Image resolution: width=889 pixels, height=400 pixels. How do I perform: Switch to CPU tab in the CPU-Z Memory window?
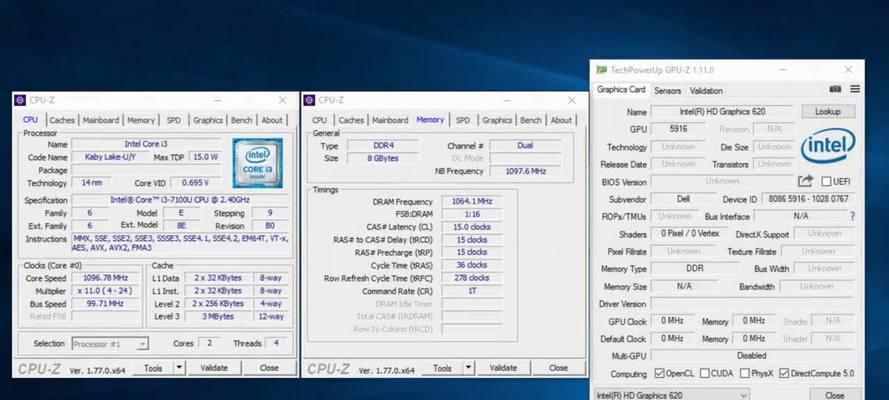click(x=319, y=120)
